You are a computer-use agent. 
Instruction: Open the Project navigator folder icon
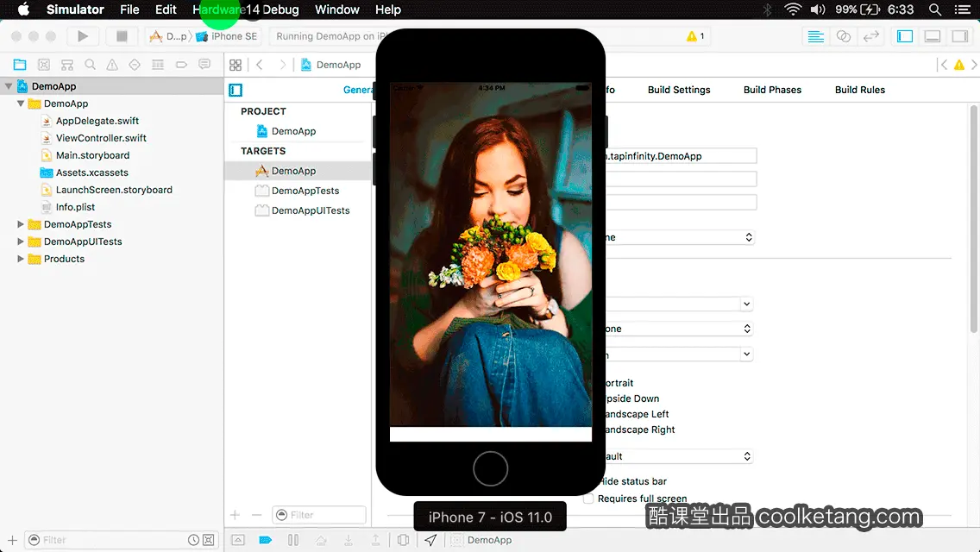pyautogui.click(x=20, y=65)
